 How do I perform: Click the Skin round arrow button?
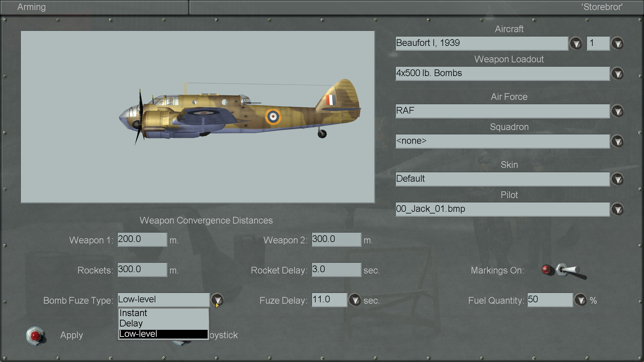point(618,179)
